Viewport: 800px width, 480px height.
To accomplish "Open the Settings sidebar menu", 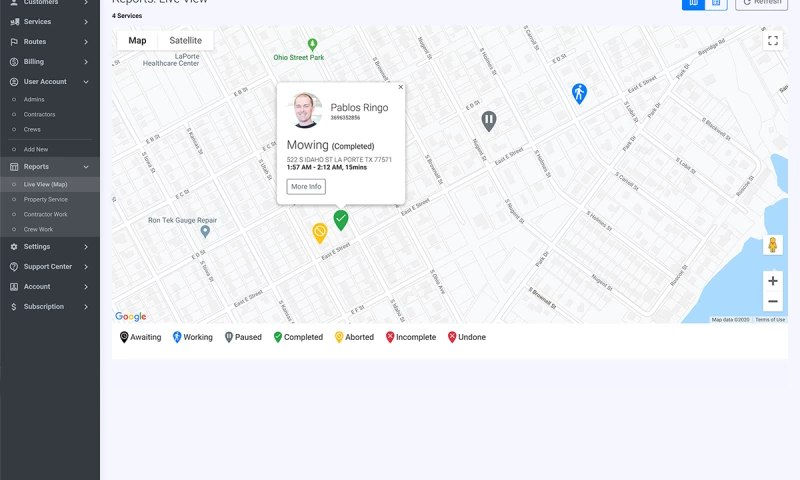I will click(x=49, y=246).
